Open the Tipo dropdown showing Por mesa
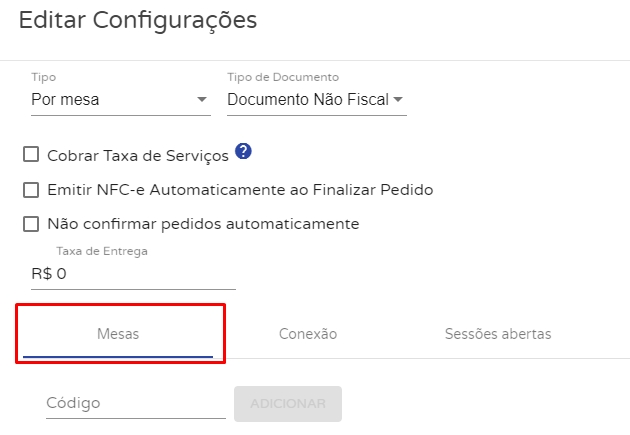 (x=110, y=99)
